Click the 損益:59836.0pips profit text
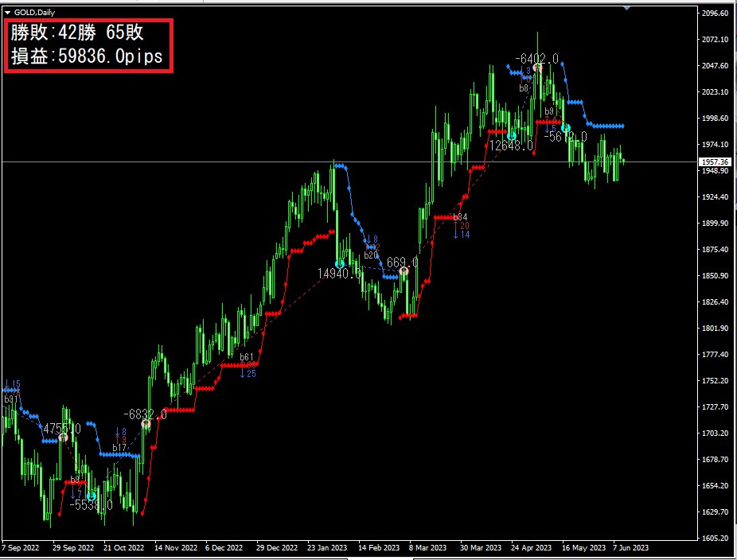 click(x=87, y=56)
